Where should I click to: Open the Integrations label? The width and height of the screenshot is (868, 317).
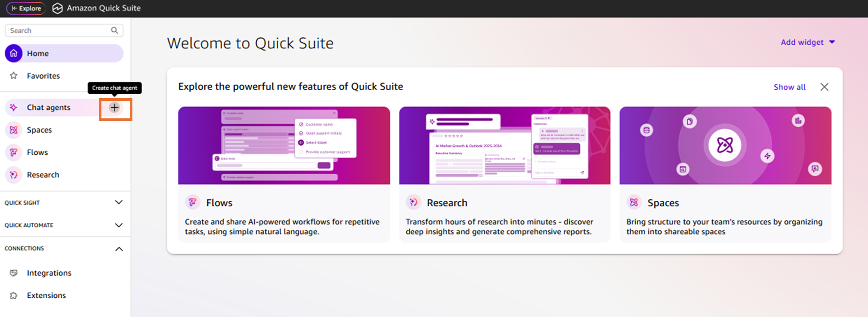pyautogui.click(x=49, y=273)
